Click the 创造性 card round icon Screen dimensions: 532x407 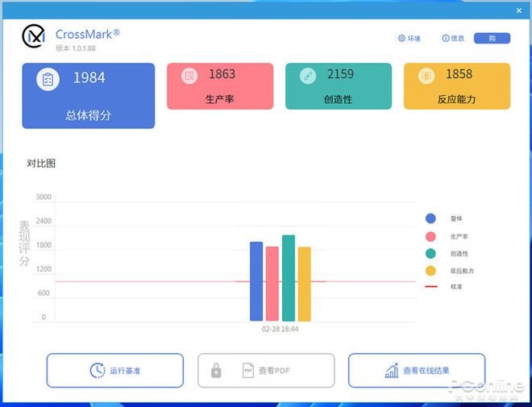(x=308, y=76)
